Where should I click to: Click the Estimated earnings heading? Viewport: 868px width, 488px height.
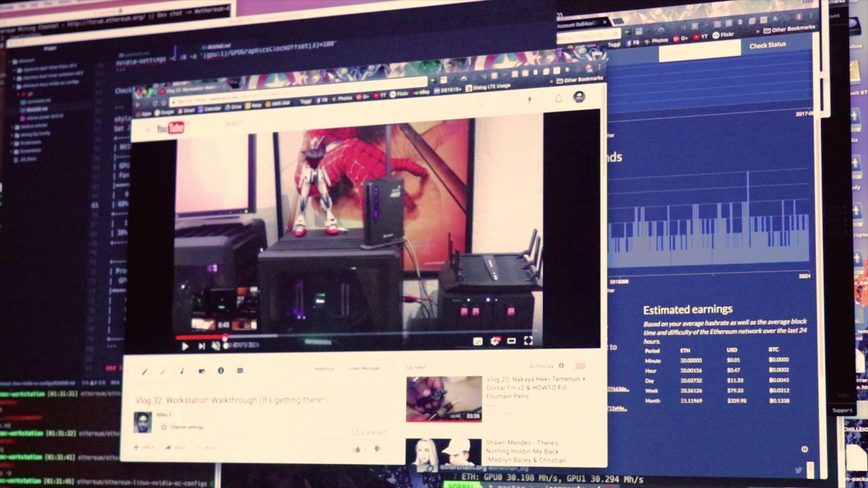(688, 310)
